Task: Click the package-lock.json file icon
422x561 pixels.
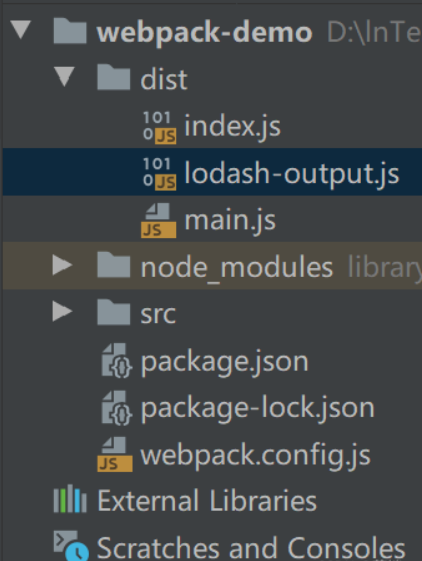Action: coord(117,408)
